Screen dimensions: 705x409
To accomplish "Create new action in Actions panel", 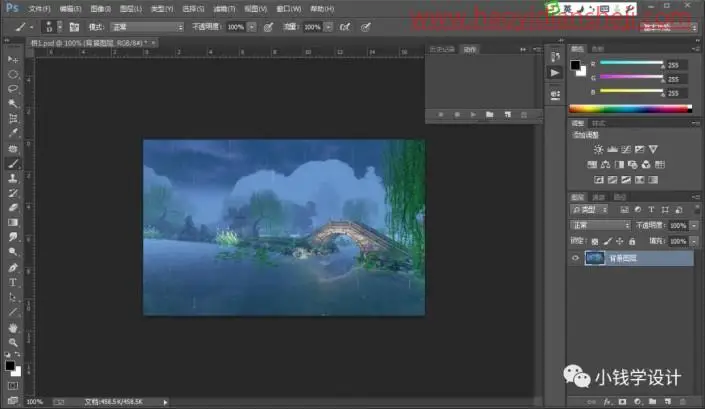I will [x=508, y=115].
